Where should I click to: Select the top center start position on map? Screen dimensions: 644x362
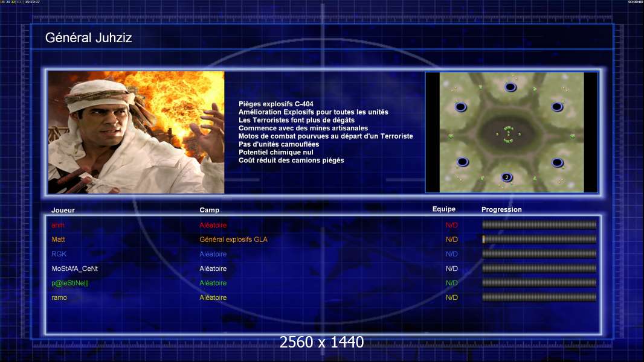510,87
